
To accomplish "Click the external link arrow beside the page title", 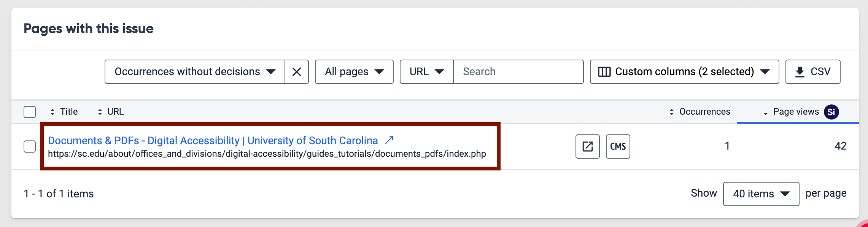I will point(389,140).
